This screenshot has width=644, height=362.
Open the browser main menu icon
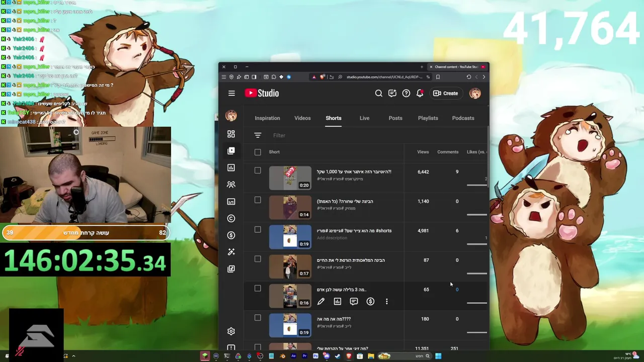click(x=224, y=77)
